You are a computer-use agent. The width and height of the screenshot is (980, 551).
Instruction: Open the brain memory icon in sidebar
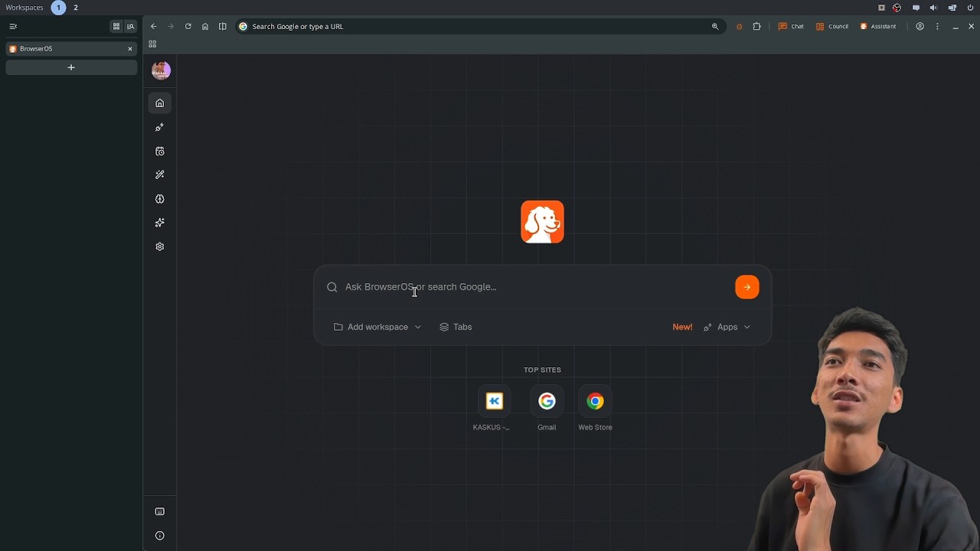pyautogui.click(x=159, y=199)
